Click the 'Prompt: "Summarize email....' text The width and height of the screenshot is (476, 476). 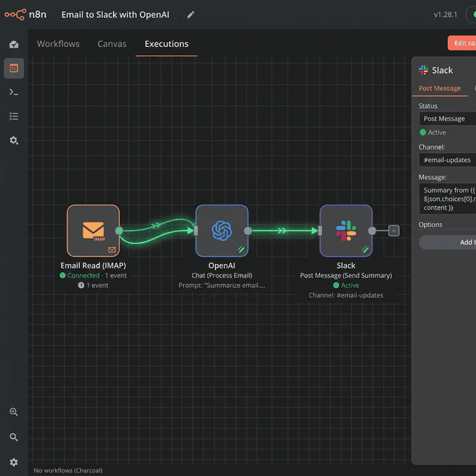point(222,286)
